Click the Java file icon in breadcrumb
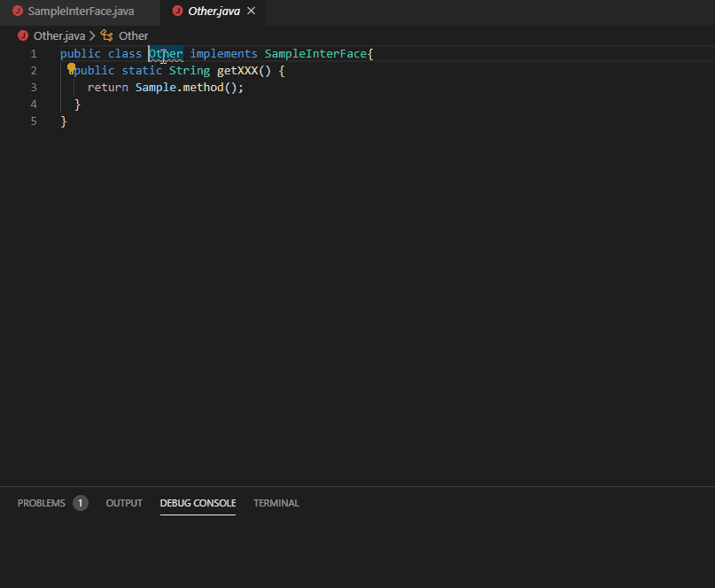 [23, 35]
